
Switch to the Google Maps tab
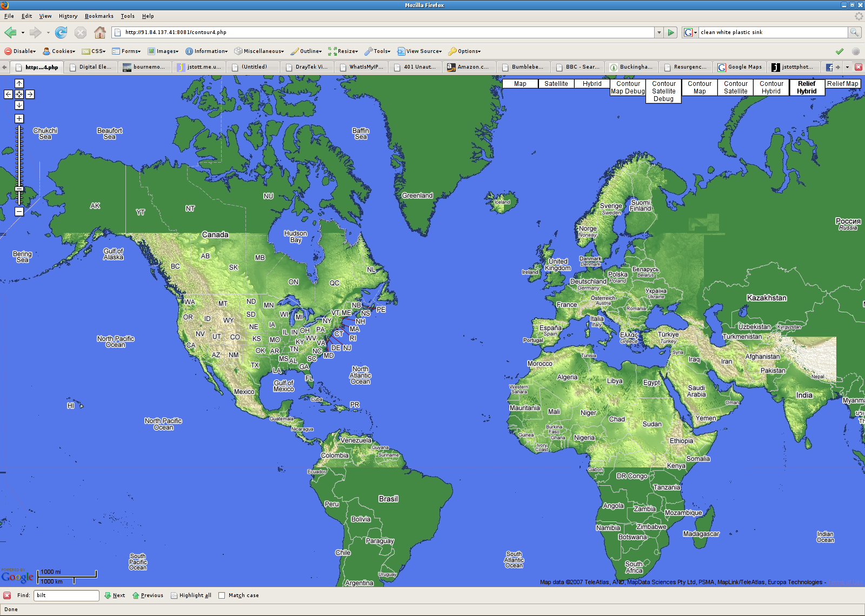[x=740, y=67]
